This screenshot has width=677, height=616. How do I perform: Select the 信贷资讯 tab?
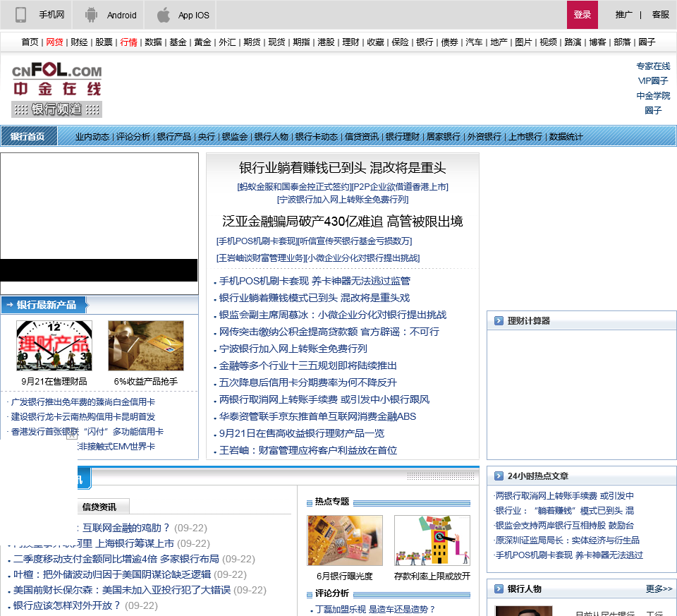tap(99, 507)
